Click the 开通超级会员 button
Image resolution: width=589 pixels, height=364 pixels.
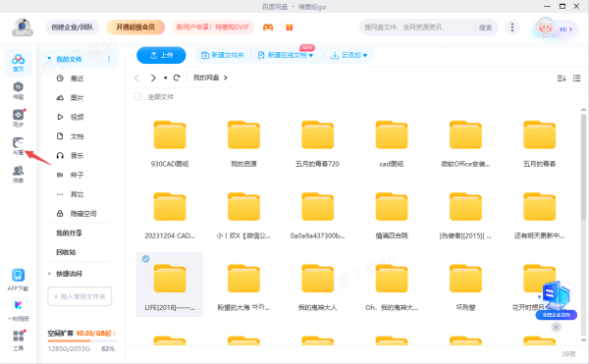click(x=135, y=27)
